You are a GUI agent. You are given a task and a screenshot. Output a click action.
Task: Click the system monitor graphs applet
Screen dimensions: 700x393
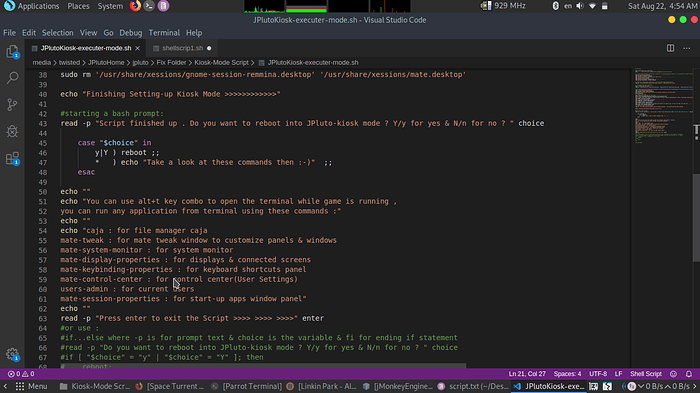[327, 6]
